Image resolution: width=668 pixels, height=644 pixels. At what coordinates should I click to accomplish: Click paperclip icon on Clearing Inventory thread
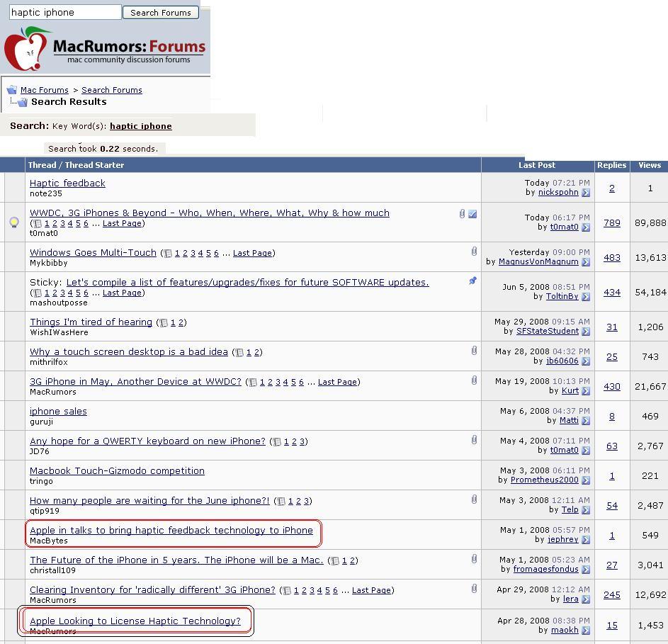(x=474, y=589)
